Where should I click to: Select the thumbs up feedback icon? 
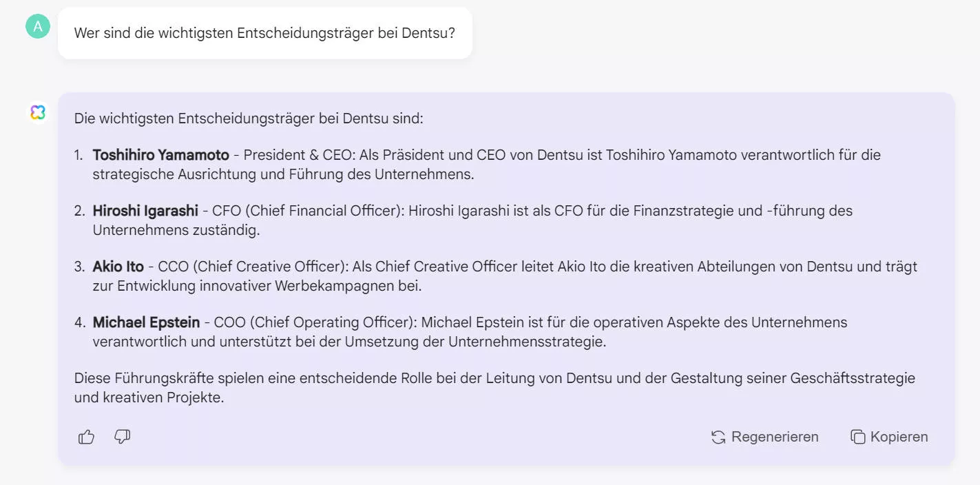85,436
